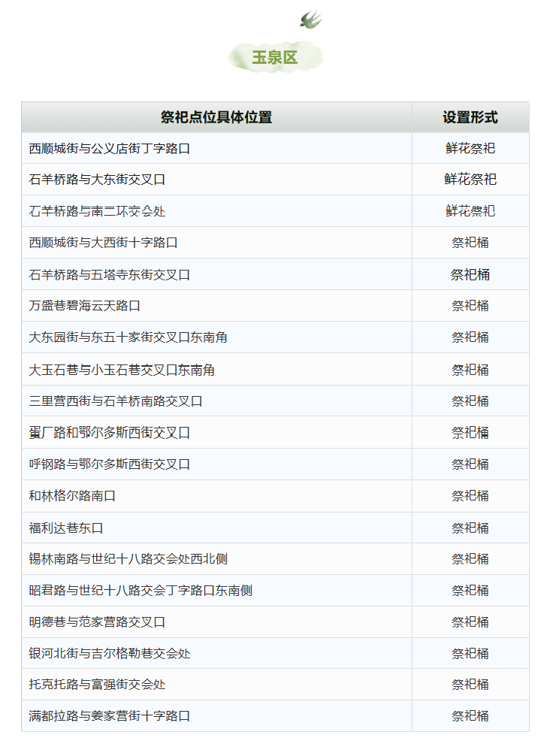Screen dimensions: 553x756
Task: Click the 石羊桥路与五塔寺东街交叉口 cell
Action: pos(110,275)
